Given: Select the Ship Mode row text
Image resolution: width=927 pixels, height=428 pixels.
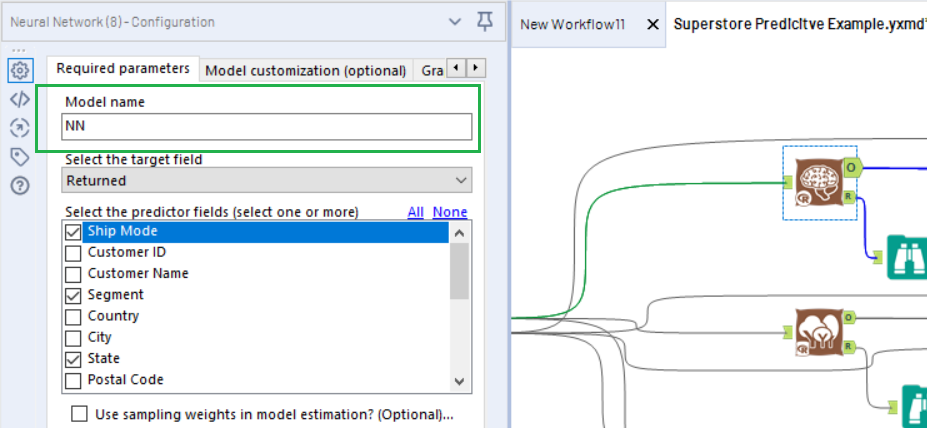Looking at the screenshot, I should 122,231.
